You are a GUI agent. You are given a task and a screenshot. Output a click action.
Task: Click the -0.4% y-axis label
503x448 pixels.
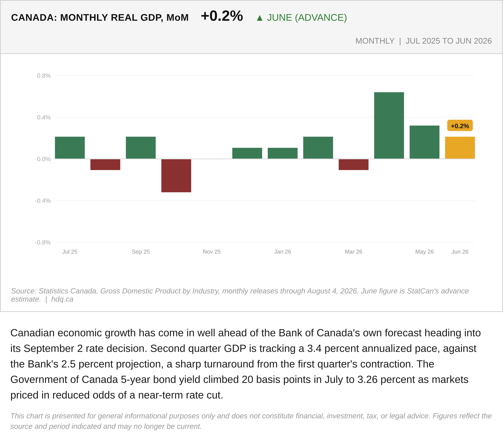(43, 201)
